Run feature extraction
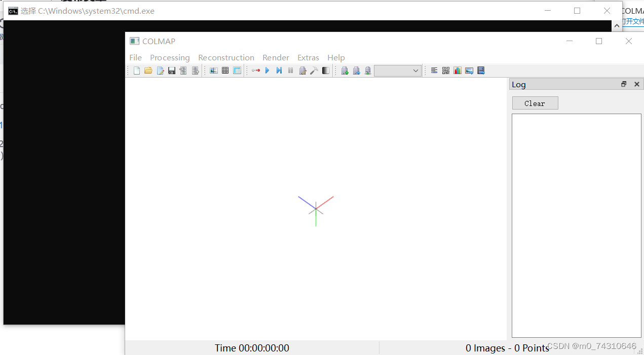 (213, 70)
